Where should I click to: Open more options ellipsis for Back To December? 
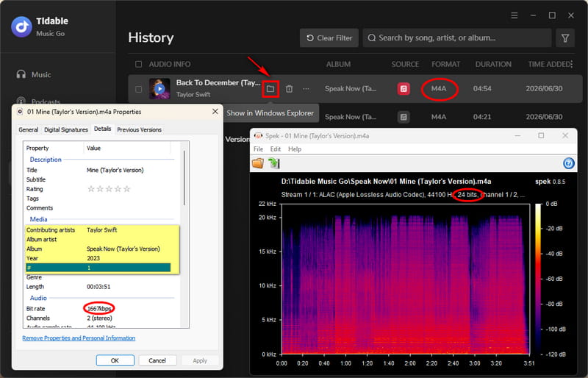click(x=306, y=89)
